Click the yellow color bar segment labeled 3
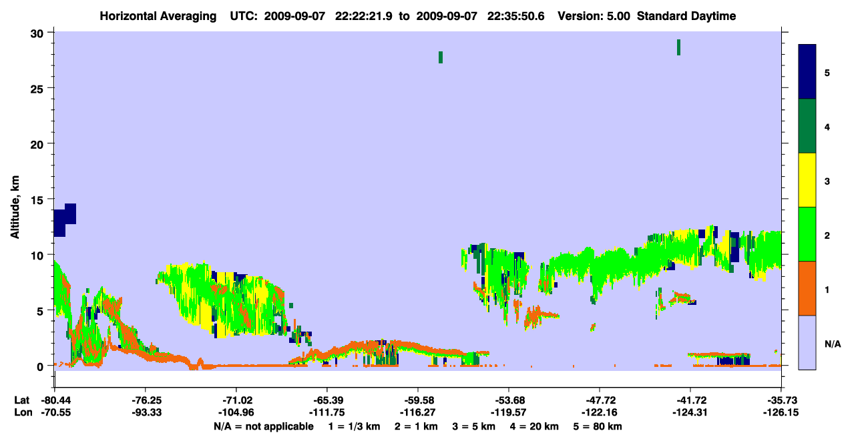 coord(807,180)
